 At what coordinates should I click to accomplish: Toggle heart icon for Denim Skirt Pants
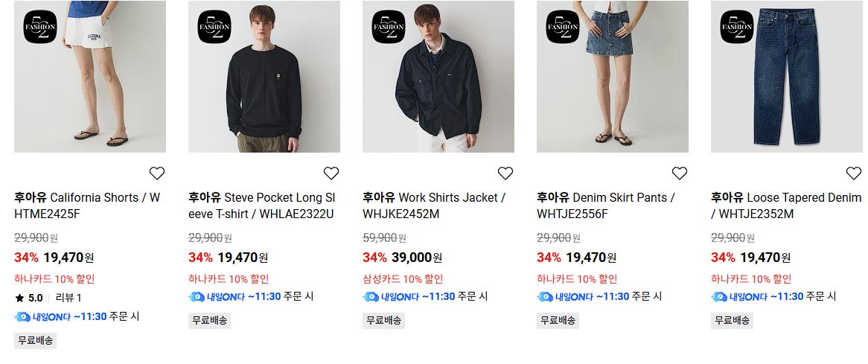click(679, 173)
